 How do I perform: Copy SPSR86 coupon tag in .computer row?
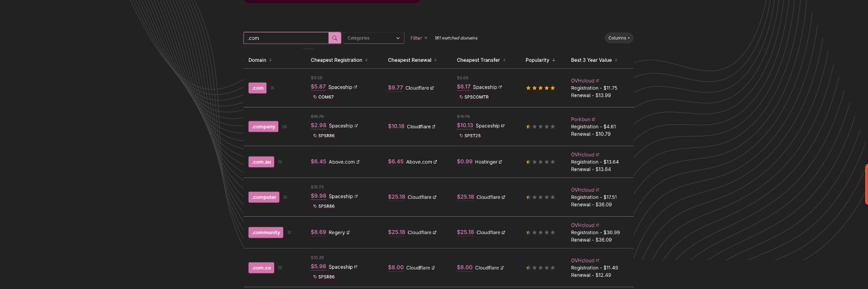(x=324, y=206)
